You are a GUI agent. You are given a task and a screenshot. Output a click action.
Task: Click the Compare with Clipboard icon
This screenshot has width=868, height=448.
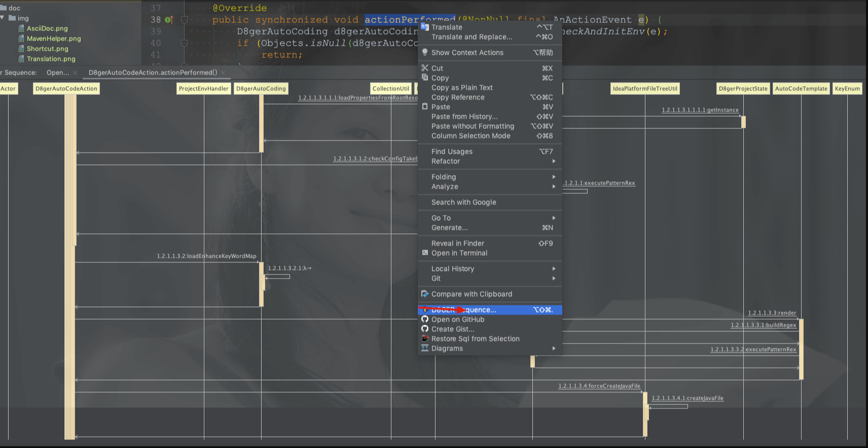click(425, 294)
